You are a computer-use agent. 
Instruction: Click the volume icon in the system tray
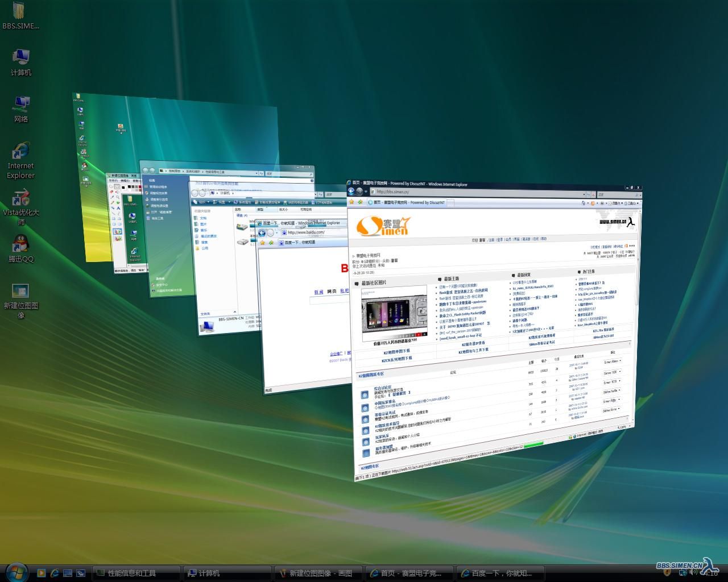click(694, 572)
